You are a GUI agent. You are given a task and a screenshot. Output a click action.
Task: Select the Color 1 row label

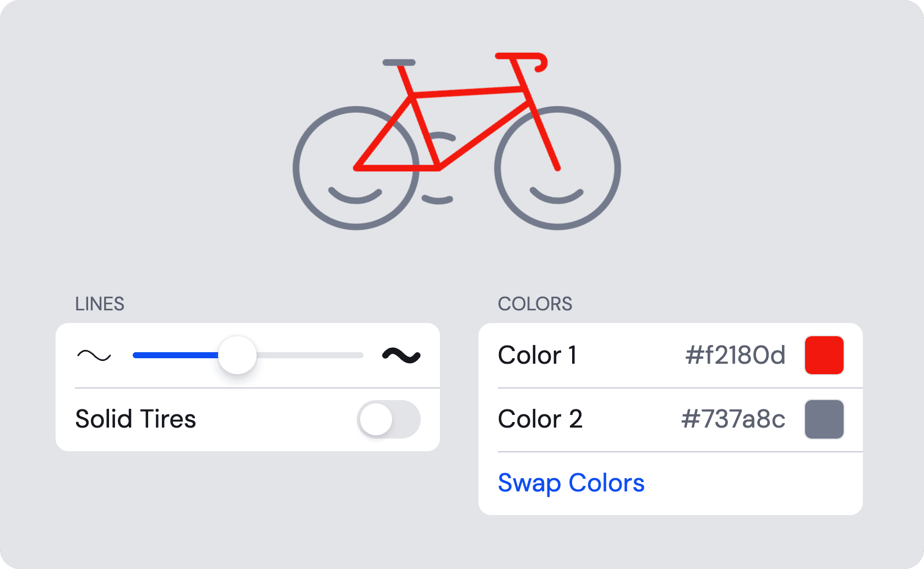click(x=537, y=355)
